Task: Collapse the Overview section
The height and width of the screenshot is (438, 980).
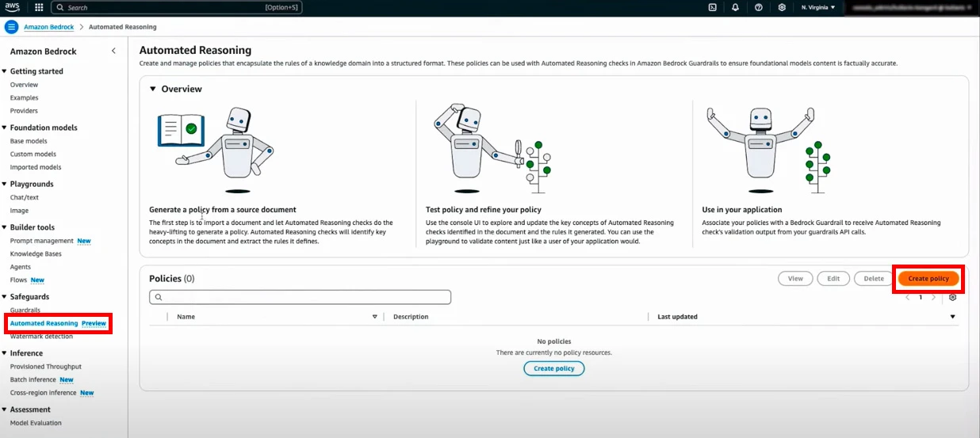Action: 153,90
